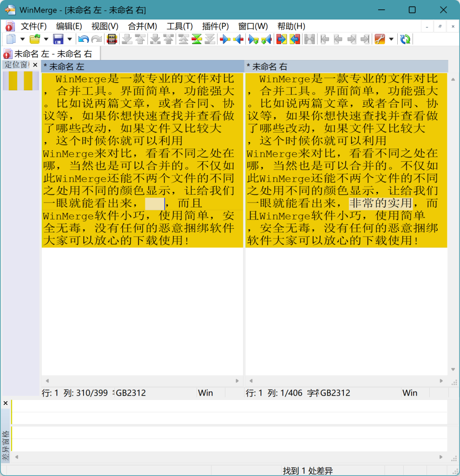The height and width of the screenshot is (476, 460).
Task: Save files using the floppy disk icon
Action: point(58,40)
